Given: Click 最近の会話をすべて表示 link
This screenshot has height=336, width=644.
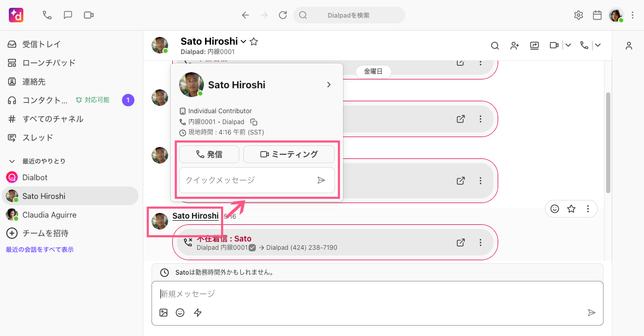Looking at the screenshot, I should [x=39, y=250].
